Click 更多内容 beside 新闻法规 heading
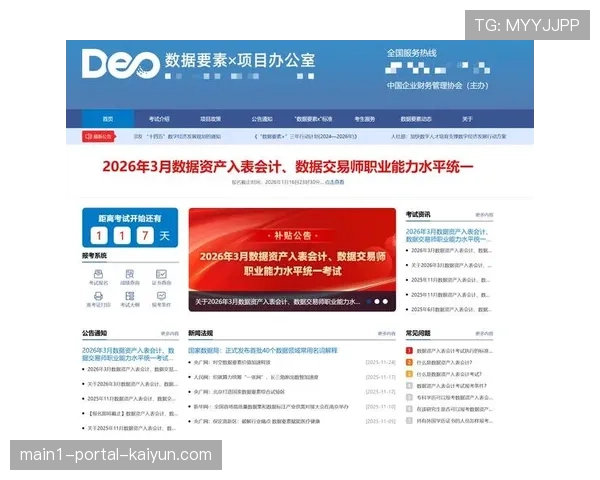The width and height of the screenshot is (600, 480). click(x=386, y=334)
